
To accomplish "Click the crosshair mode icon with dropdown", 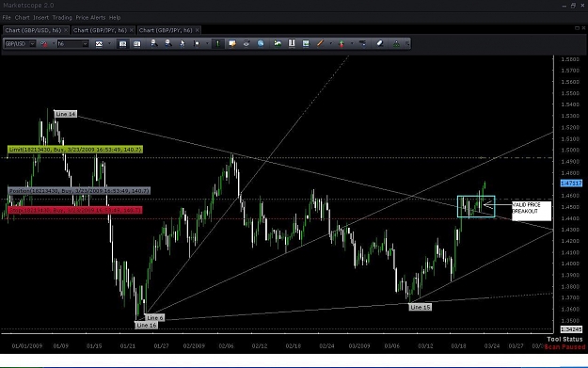I will pyautogui.click(x=197, y=44).
